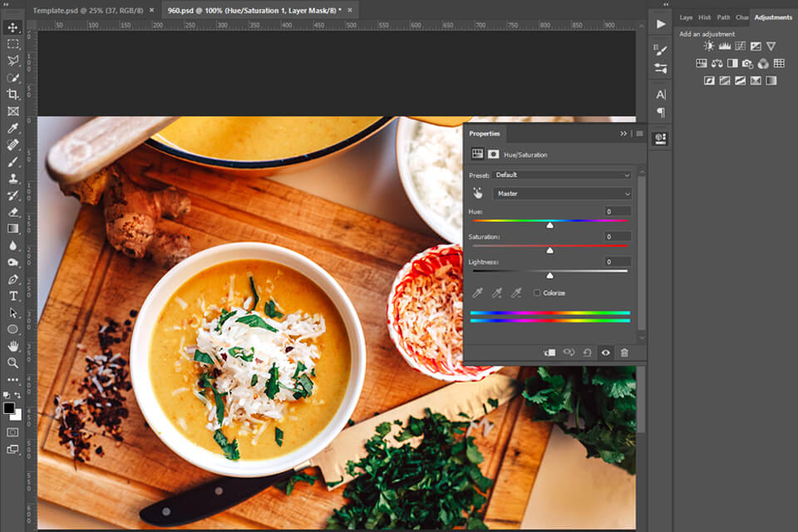
Task: Select the Zoom tool
Action: tap(12, 363)
